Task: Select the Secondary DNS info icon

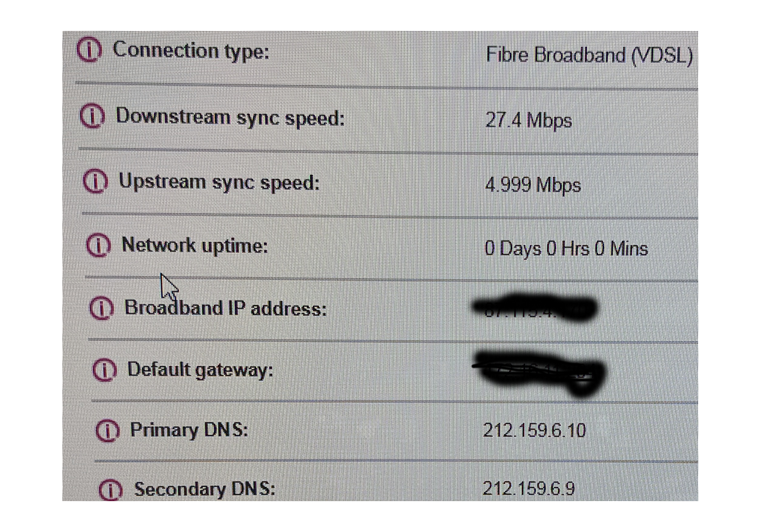Action: pyautogui.click(x=111, y=490)
